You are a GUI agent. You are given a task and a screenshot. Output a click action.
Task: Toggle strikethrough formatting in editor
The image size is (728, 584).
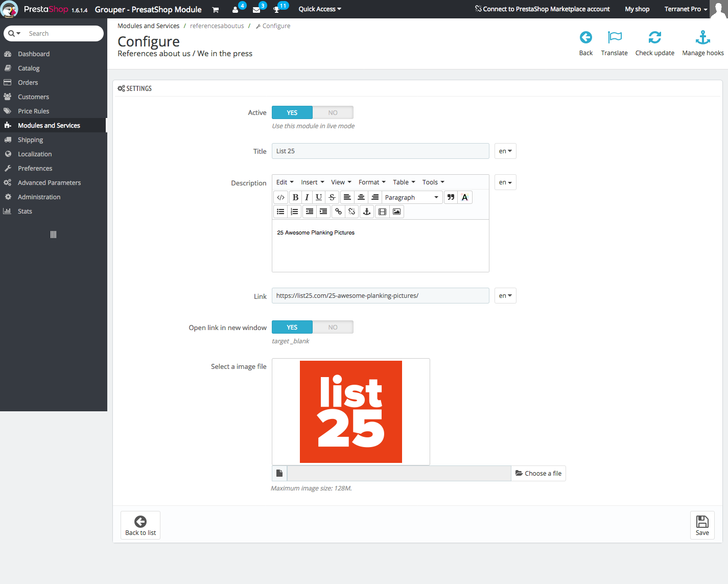332,197
